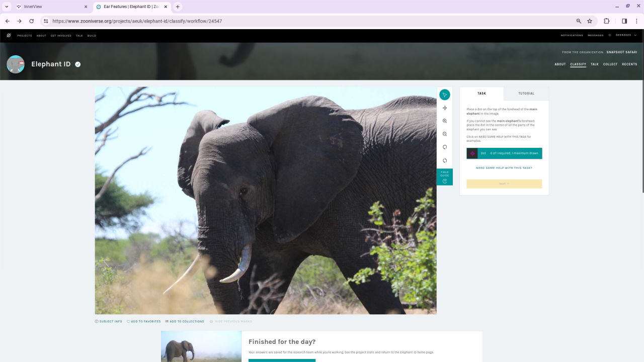Open Talk in the top black bar
The image size is (644, 362).
click(79, 36)
